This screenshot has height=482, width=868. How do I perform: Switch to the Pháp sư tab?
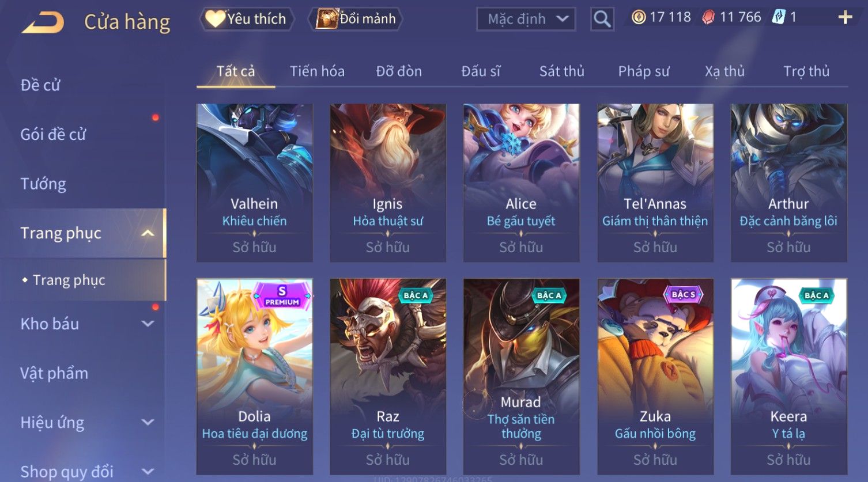644,71
